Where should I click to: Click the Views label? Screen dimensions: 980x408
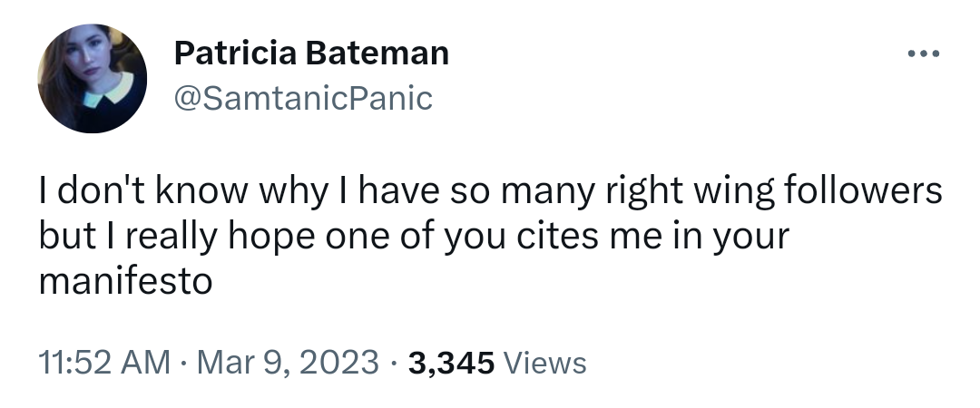[544, 364]
